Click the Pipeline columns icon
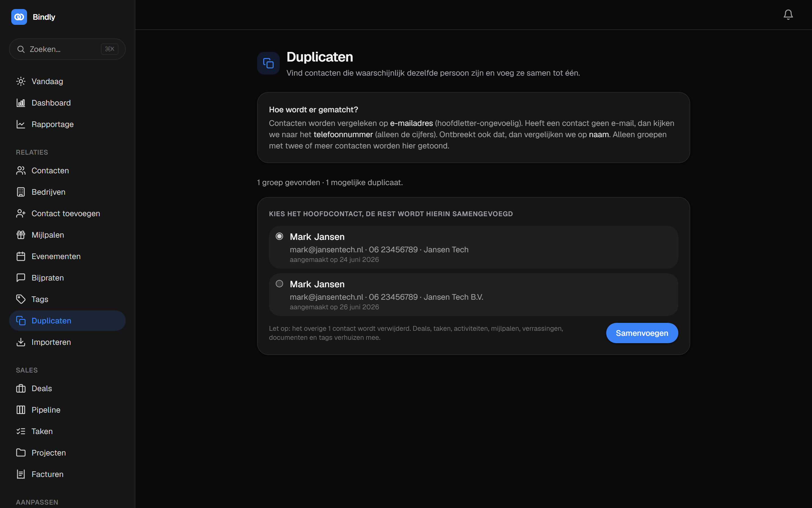812x508 pixels. pyautogui.click(x=21, y=410)
